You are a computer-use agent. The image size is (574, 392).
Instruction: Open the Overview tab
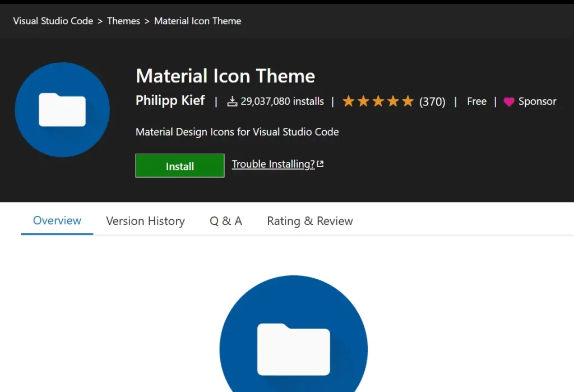click(x=57, y=220)
